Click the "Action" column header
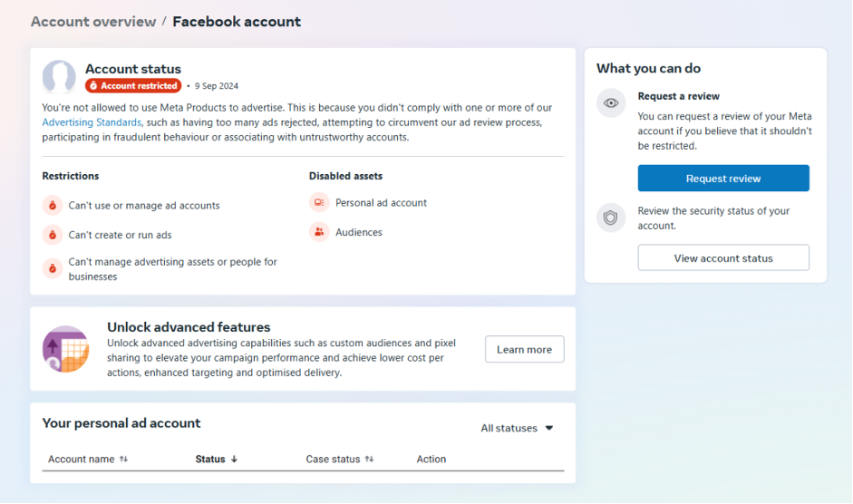 point(431,459)
